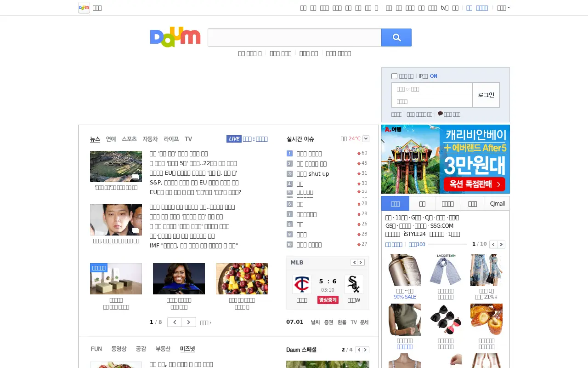Click the previous arrow beside Daum 스페셜 2/4
588x368 pixels.
(x=359, y=350)
